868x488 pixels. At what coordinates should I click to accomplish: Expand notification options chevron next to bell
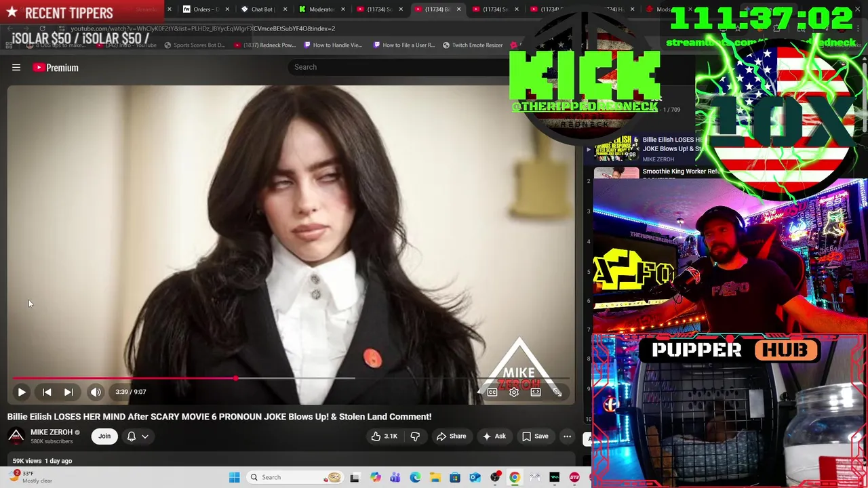pyautogui.click(x=145, y=436)
